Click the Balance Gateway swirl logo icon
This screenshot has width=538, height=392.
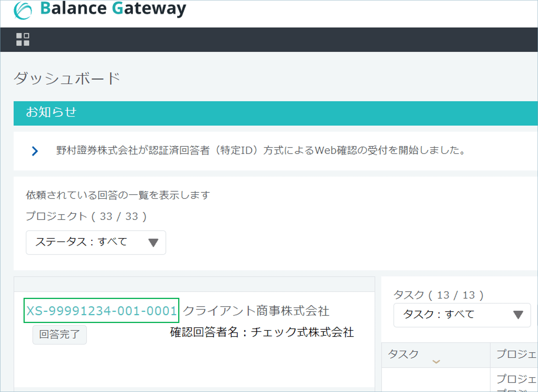[23, 11]
